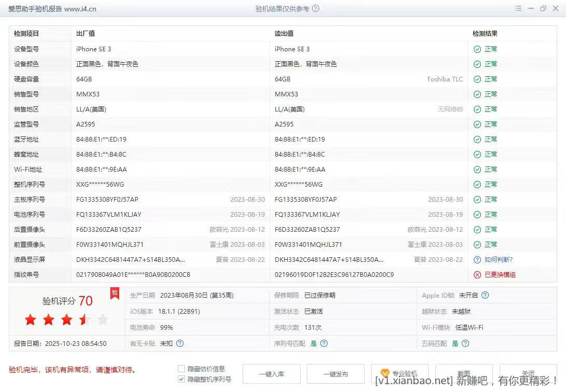Click the list menu icon in the title bar

tap(518, 8)
